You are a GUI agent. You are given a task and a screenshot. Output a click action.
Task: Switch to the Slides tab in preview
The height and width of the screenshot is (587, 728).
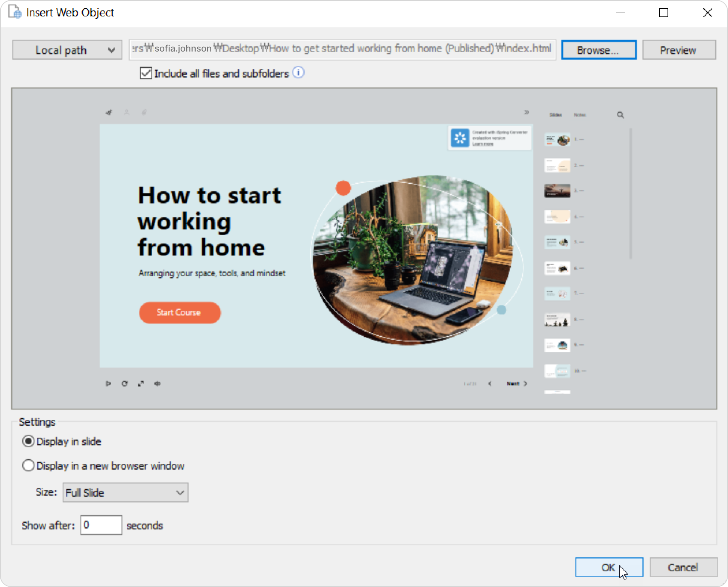tap(556, 115)
